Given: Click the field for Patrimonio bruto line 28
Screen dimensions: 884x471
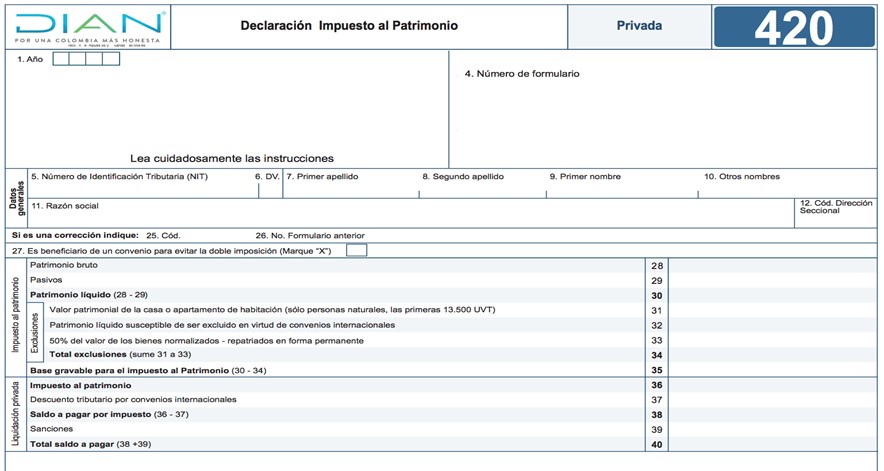Looking at the screenshot, I should click(x=772, y=266).
